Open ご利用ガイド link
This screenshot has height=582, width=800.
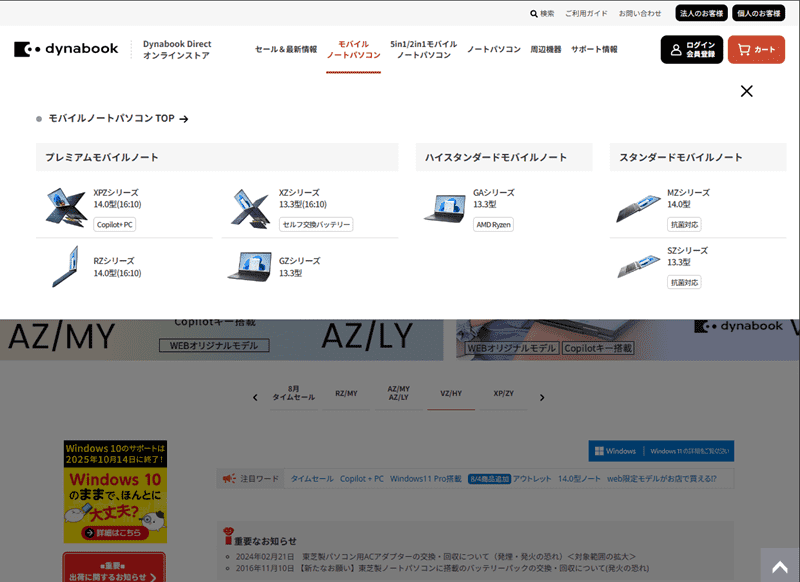[x=586, y=14]
